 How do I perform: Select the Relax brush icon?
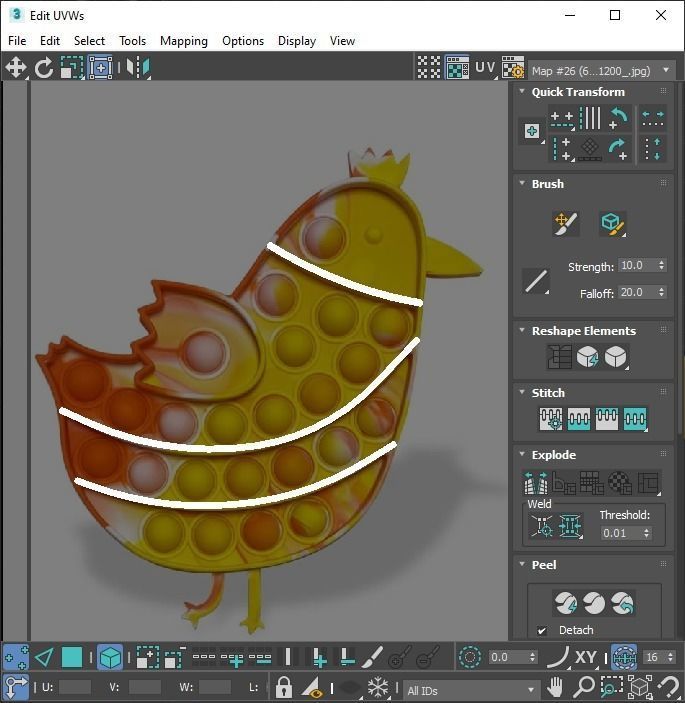point(612,223)
